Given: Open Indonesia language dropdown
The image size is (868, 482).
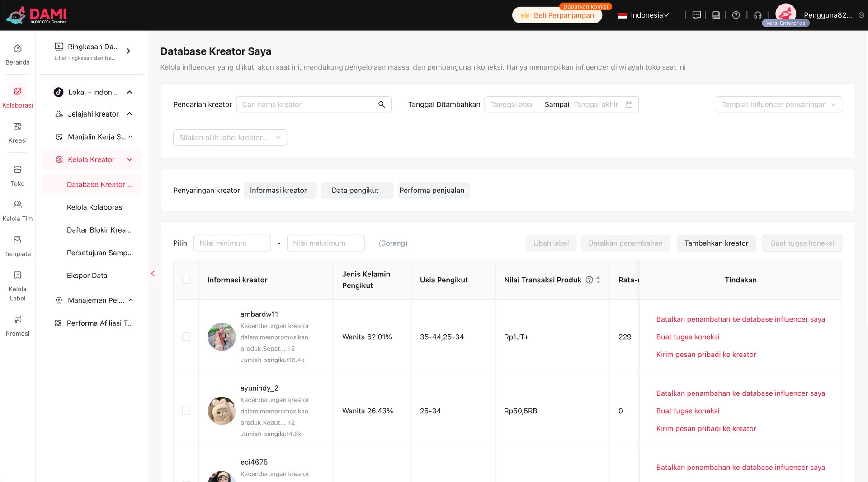Looking at the screenshot, I should tap(644, 15).
